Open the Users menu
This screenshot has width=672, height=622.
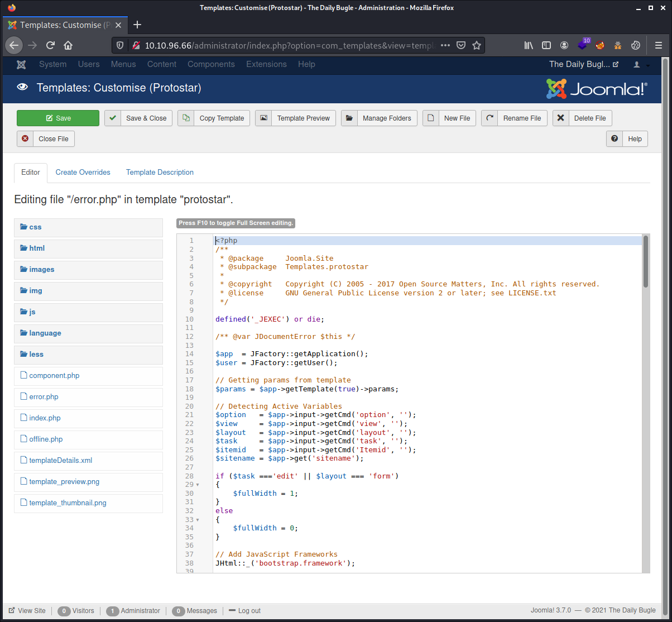coord(89,64)
